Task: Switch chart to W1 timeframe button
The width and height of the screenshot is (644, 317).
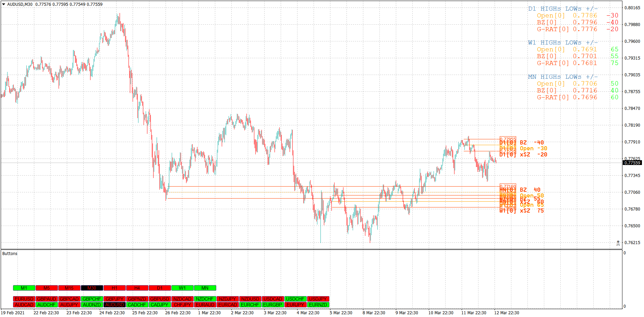Action: (182, 288)
